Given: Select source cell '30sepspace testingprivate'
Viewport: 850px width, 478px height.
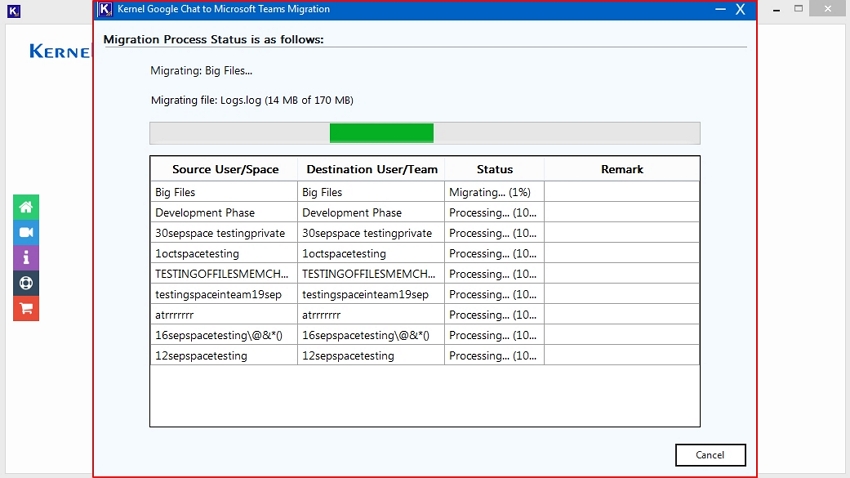Looking at the screenshot, I should (x=224, y=233).
